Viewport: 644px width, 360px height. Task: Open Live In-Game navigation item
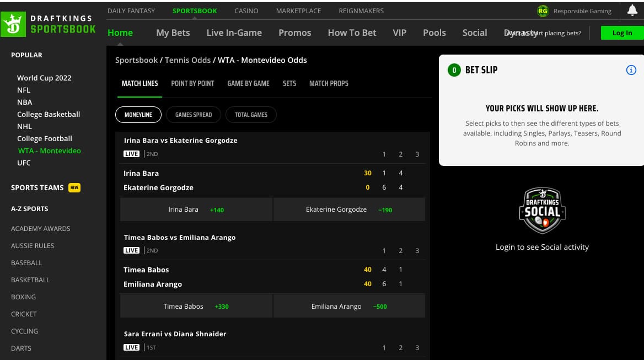[234, 33]
